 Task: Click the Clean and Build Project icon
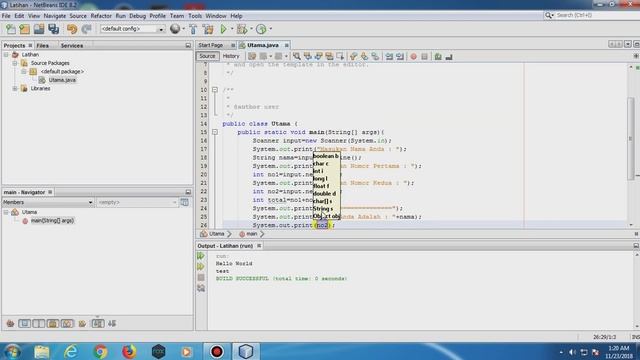point(208,29)
